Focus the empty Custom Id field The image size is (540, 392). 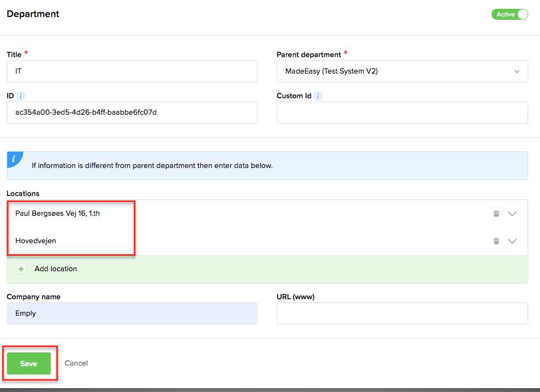coord(402,113)
